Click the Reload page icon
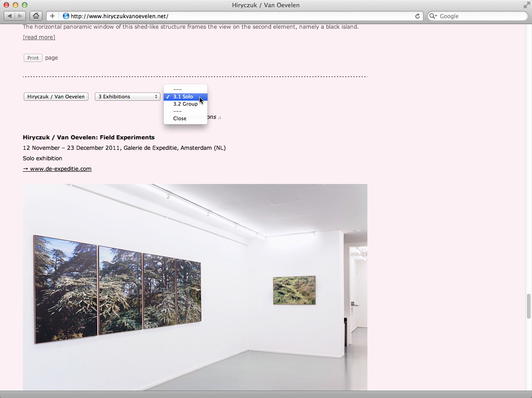 tap(418, 16)
